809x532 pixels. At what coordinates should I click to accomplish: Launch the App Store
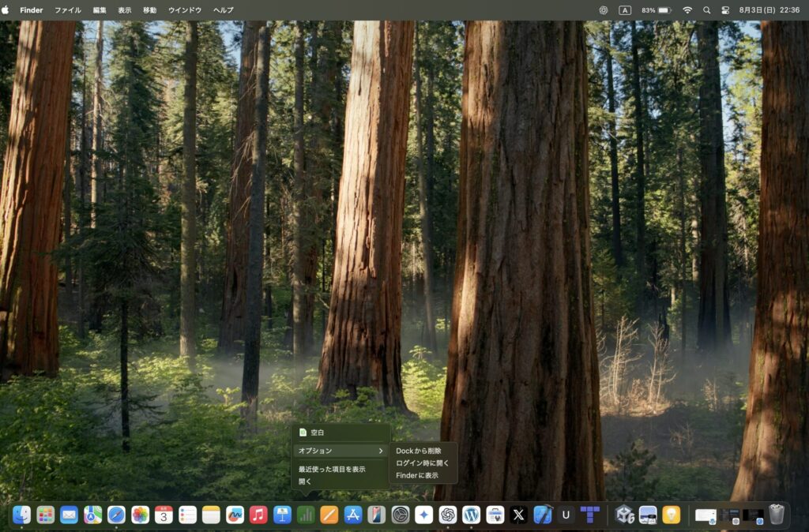(x=353, y=515)
